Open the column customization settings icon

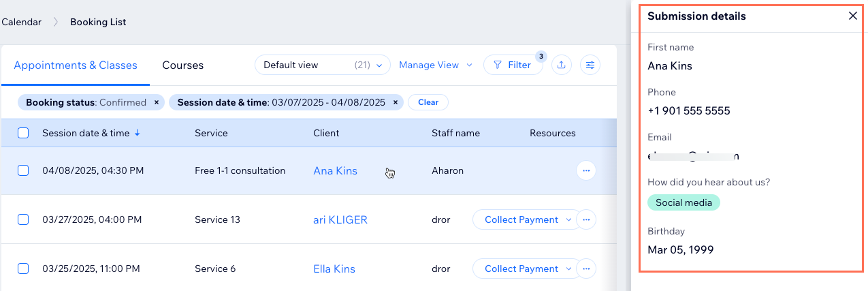(x=590, y=65)
